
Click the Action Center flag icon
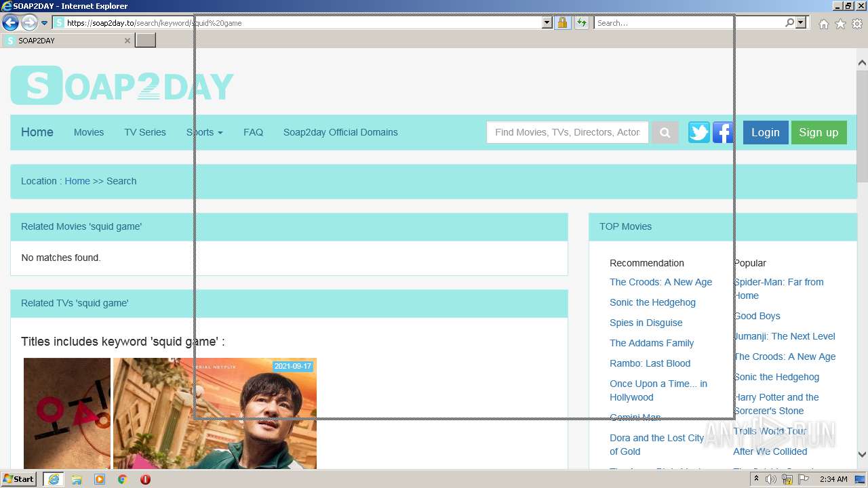click(x=804, y=479)
